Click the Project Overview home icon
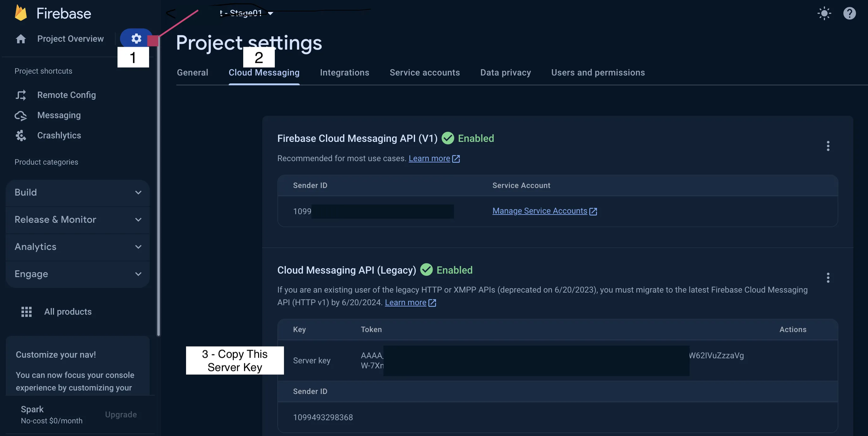 click(21, 39)
